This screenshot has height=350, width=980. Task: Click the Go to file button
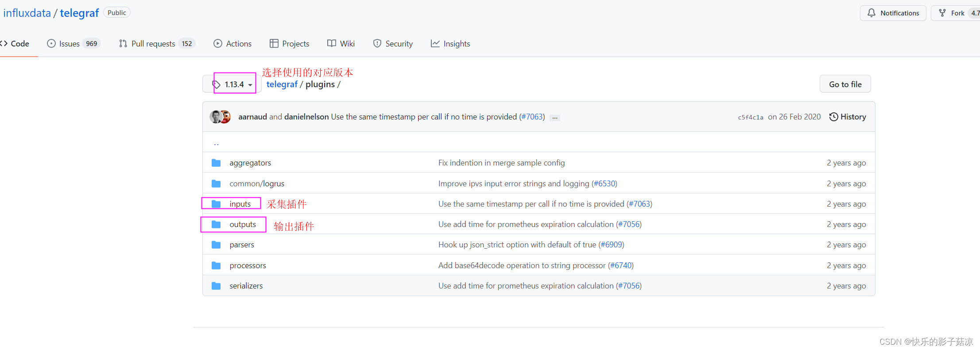[x=845, y=84]
